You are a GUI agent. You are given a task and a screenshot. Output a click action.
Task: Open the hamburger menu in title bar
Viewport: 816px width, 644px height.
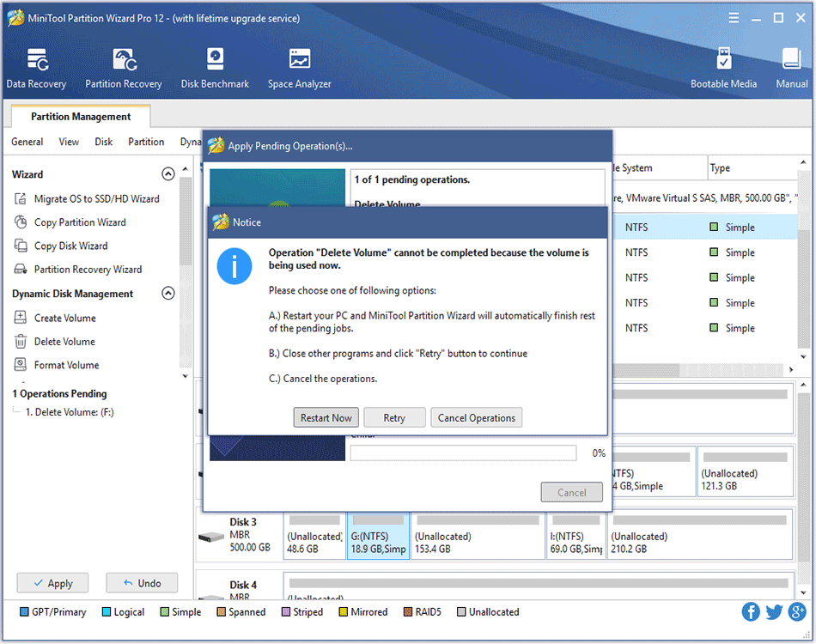pyautogui.click(x=734, y=18)
